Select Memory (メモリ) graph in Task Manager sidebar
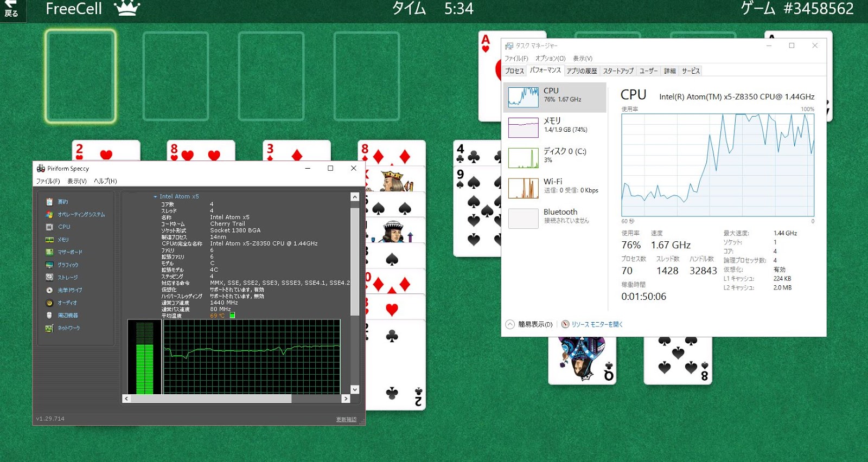 coord(554,127)
